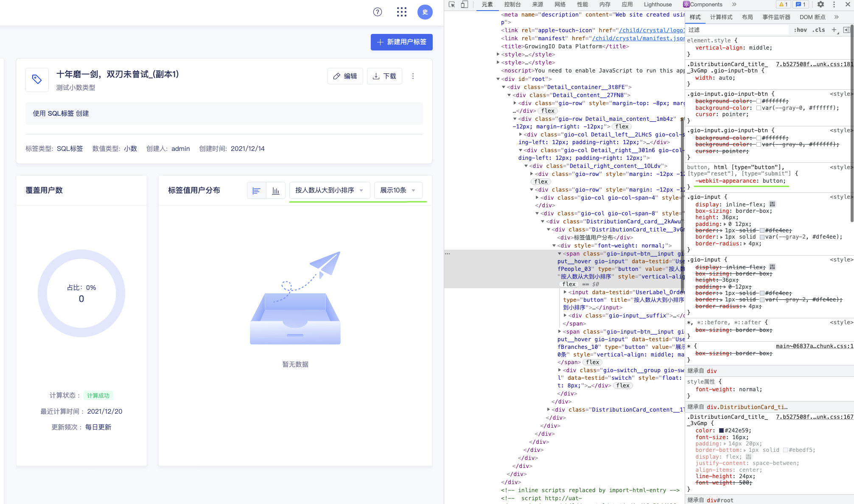Select the list ranking view icon

pyautogui.click(x=256, y=190)
